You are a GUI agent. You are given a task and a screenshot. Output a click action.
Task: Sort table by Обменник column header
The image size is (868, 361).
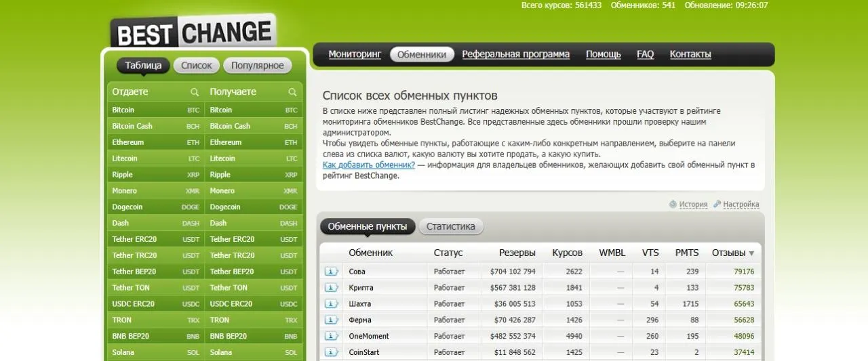(x=371, y=253)
